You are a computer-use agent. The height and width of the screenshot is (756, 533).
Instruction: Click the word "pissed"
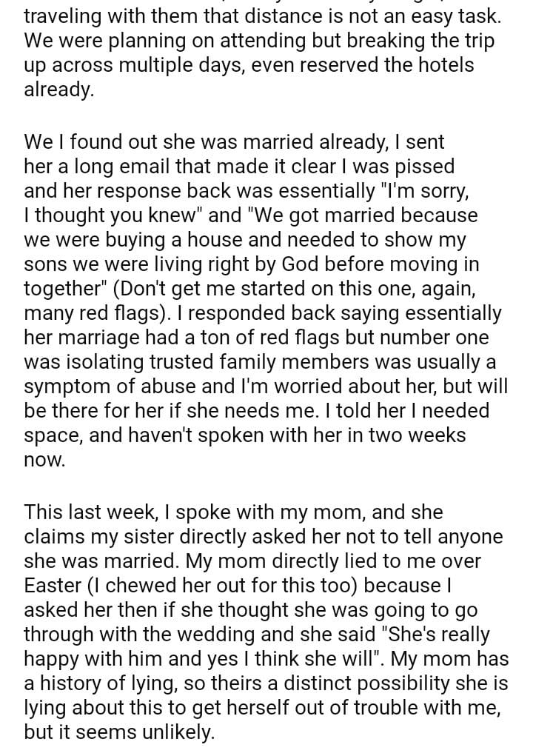pos(422,165)
